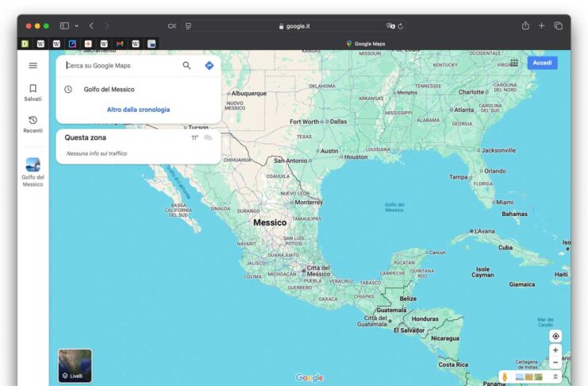Open the Salvati saved places

[x=33, y=92]
